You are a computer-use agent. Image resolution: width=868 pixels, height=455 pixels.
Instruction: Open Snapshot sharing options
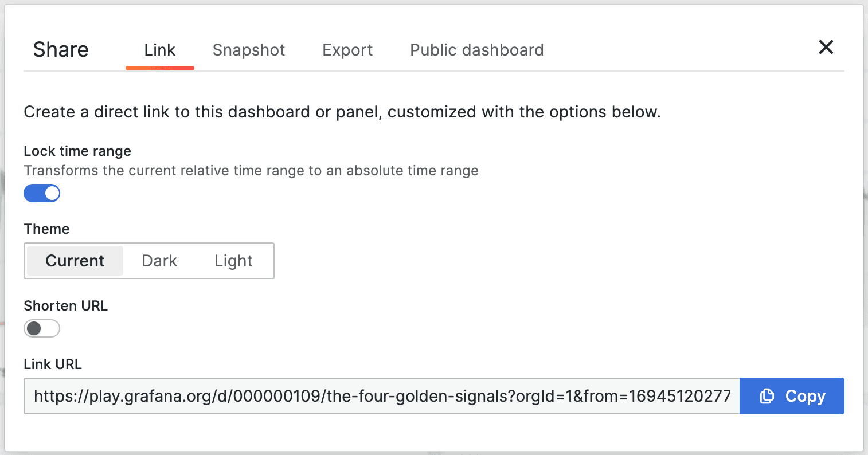pos(249,50)
